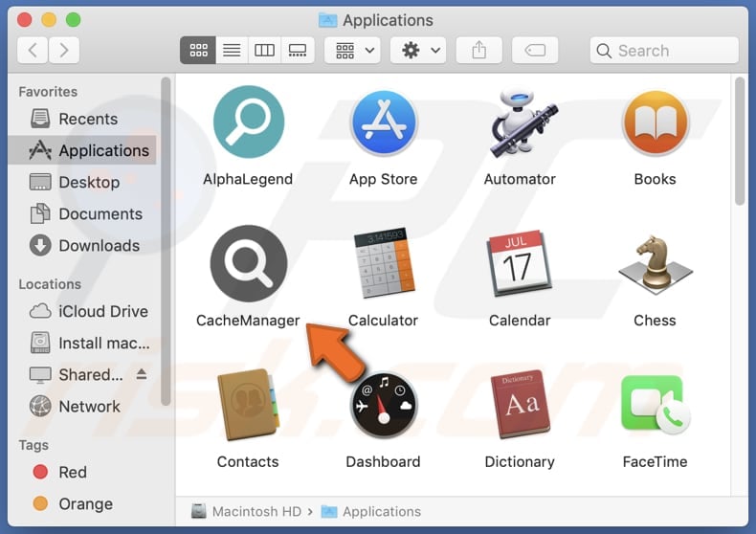Click Macintosh HD in the path bar
This screenshot has width=756, height=534.
pos(246,511)
